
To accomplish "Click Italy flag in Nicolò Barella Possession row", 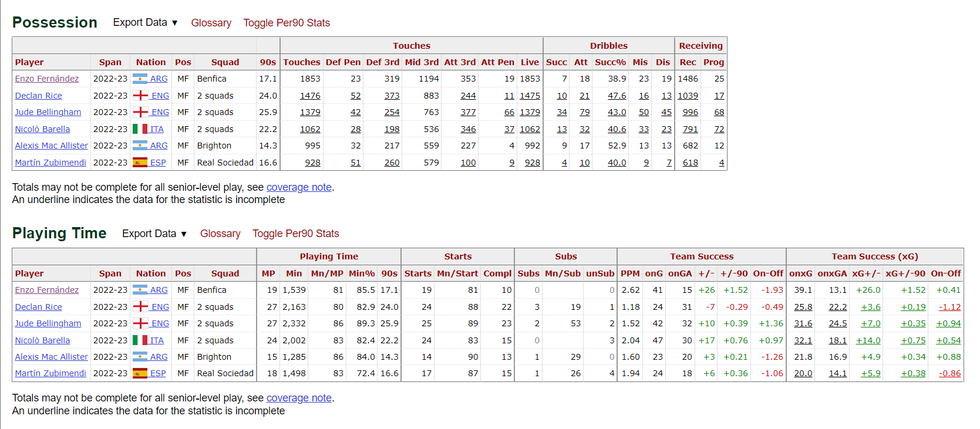I will click(140, 129).
